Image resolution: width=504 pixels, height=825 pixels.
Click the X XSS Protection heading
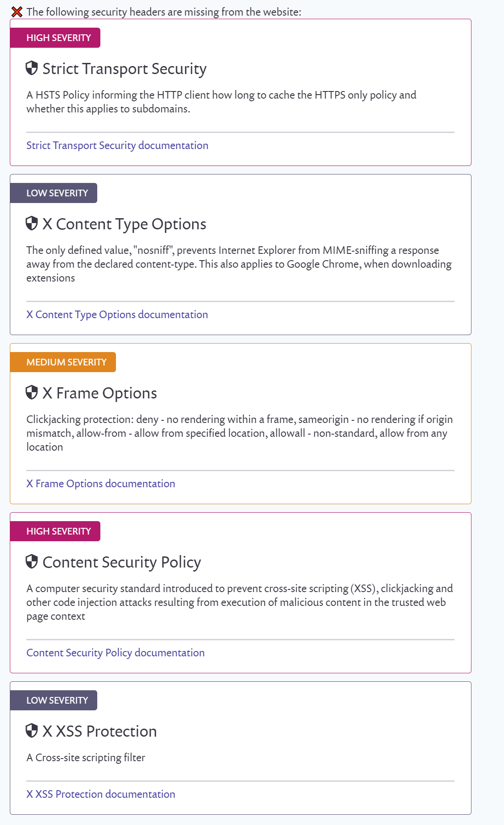click(99, 730)
